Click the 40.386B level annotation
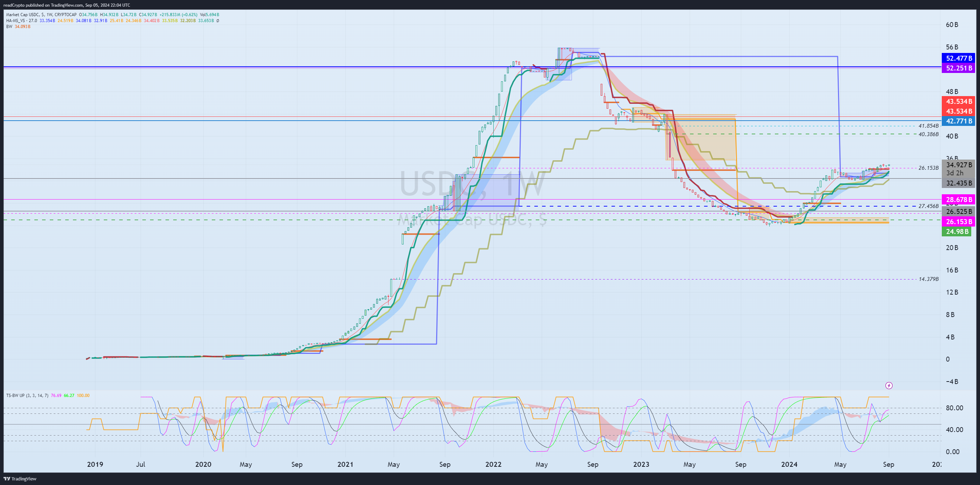This screenshot has height=485, width=980. point(928,134)
